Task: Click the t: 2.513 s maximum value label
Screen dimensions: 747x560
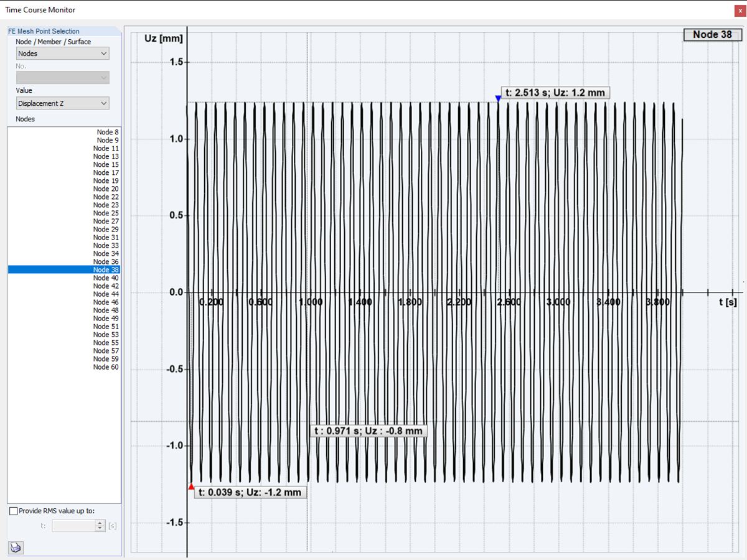Action: coord(555,93)
